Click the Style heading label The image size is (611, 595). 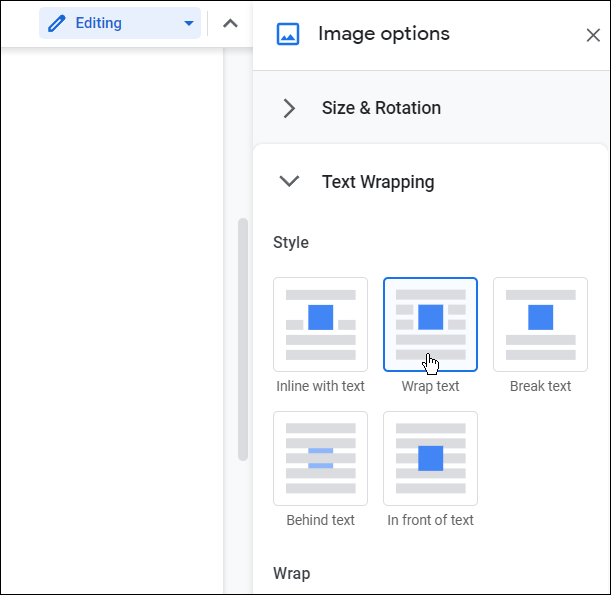click(x=291, y=242)
